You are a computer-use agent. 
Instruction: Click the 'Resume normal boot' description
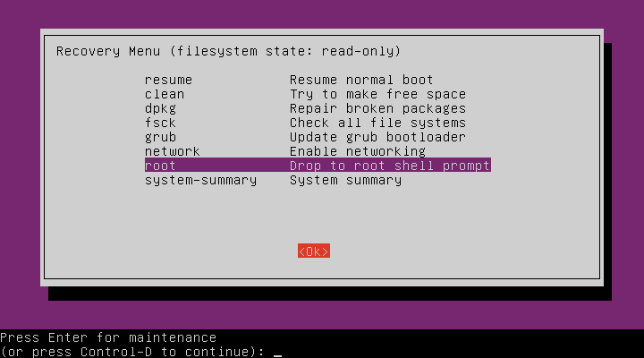click(361, 80)
